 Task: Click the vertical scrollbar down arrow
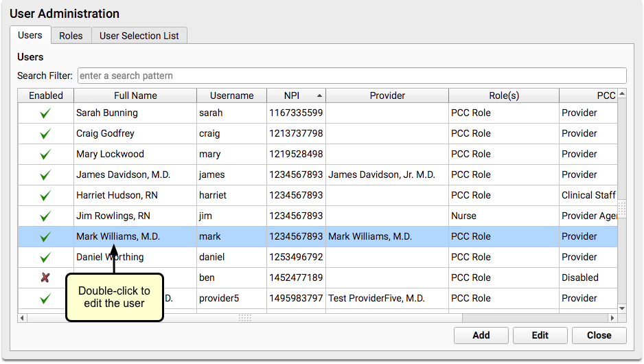pyautogui.click(x=622, y=308)
